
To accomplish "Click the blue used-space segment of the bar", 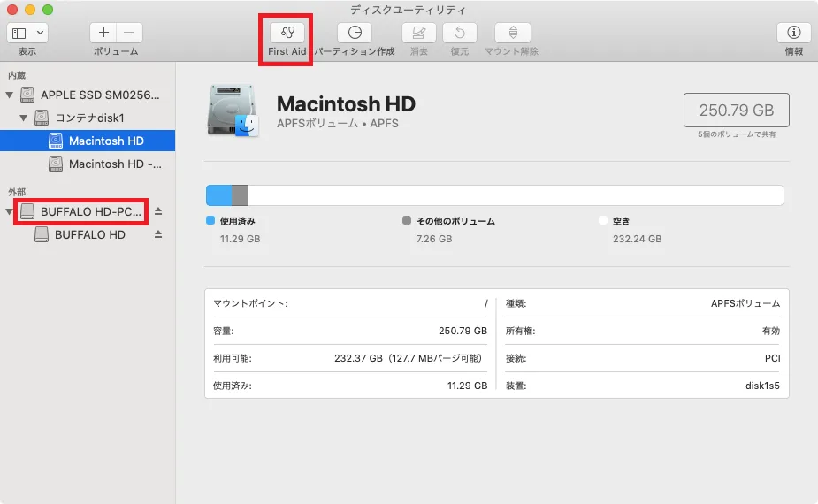I will tap(219, 195).
